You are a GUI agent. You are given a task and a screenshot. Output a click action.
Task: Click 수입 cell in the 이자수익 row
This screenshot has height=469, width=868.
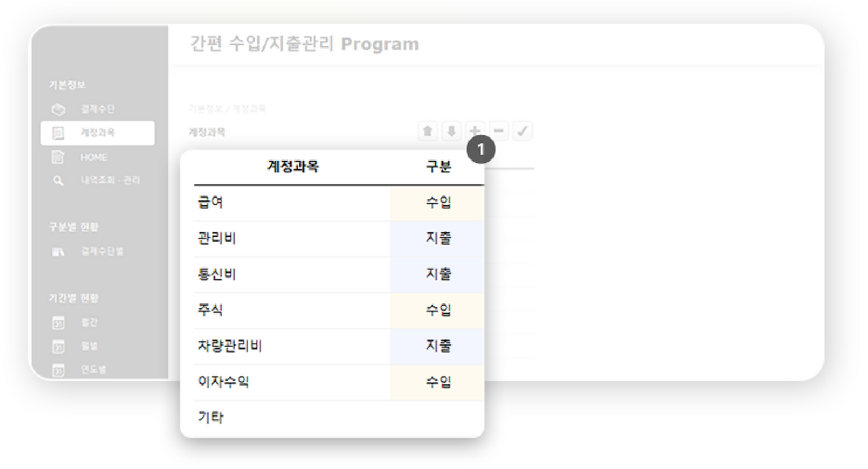[x=437, y=383]
